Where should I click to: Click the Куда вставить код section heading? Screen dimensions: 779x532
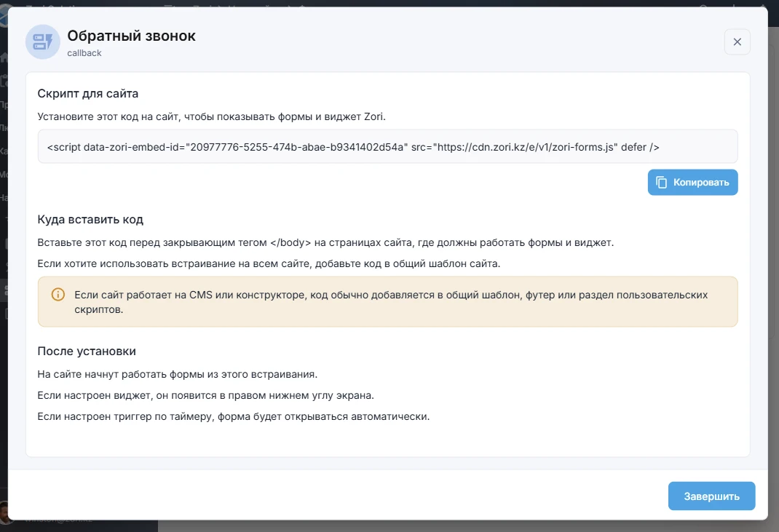tap(89, 218)
